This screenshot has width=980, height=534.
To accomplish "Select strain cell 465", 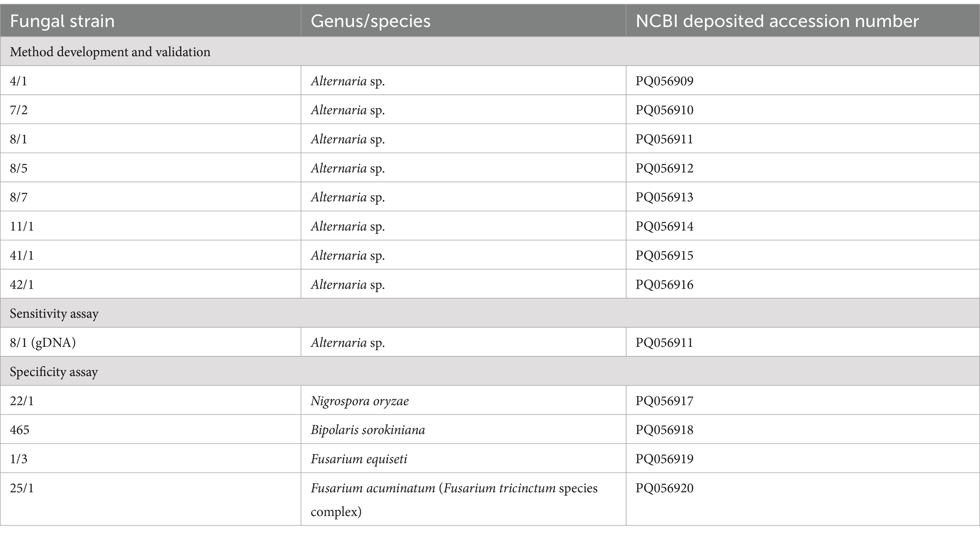I will (x=150, y=429).
